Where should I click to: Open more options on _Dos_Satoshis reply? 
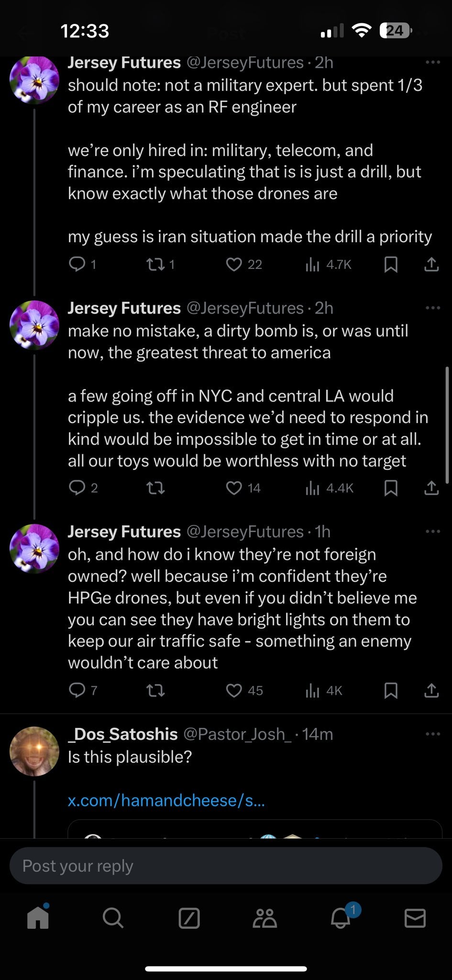click(432, 734)
